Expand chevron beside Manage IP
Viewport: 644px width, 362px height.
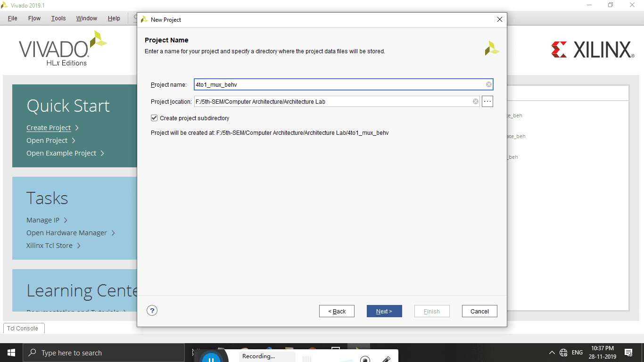point(66,220)
